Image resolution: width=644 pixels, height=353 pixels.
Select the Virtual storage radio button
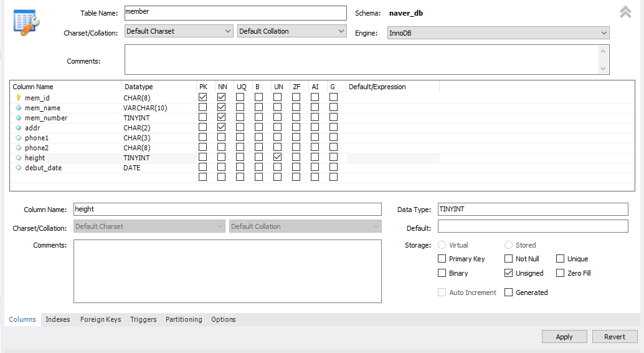(442, 245)
